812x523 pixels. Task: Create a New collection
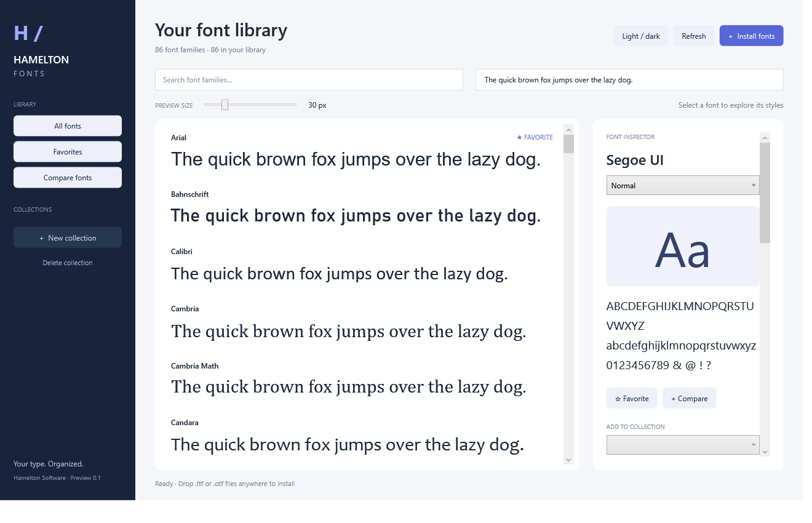tap(68, 238)
